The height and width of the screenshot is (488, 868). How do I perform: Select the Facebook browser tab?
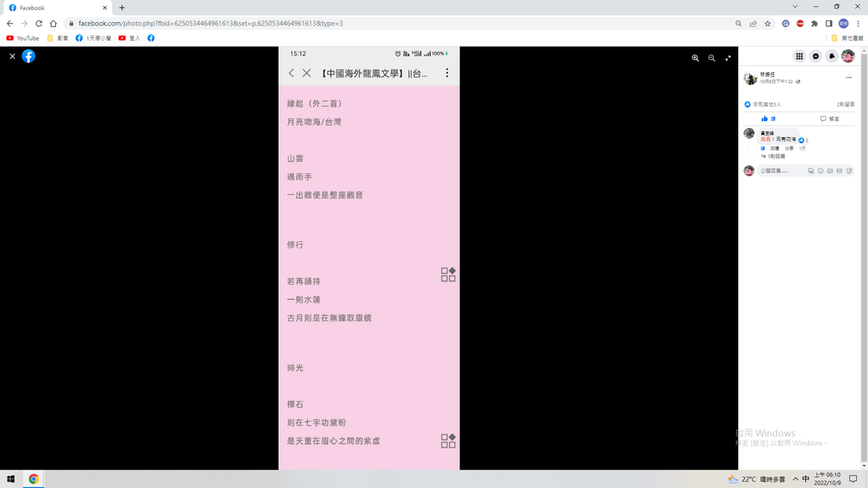[x=55, y=8]
